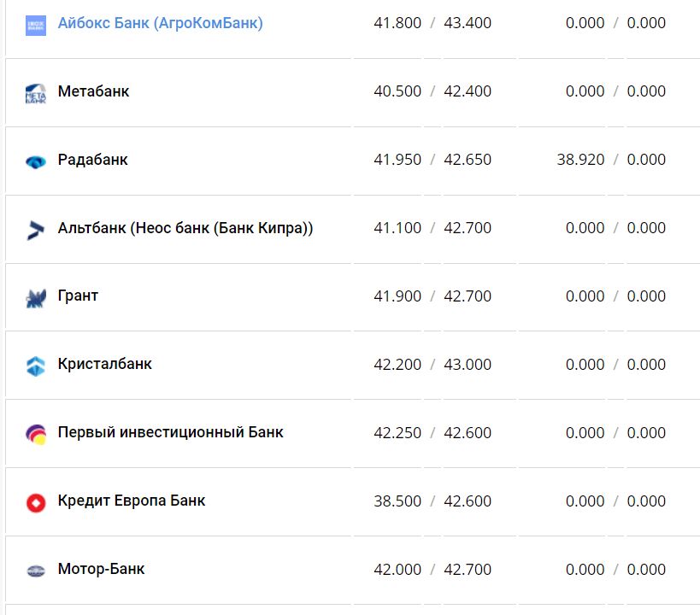
Task: Open the Кристалбанк bank name
Action: click(104, 365)
